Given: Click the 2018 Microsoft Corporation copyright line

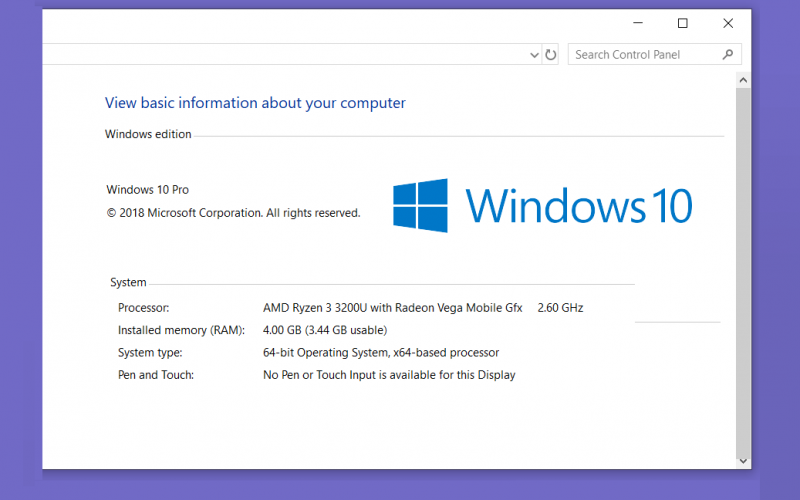Looking at the screenshot, I should (x=233, y=213).
